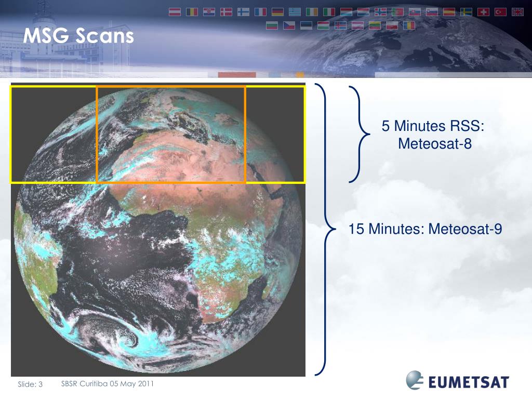The height and width of the screenshot is (399, 532).
Task: Click the Switzerland flag icon
Action: pyautogui.click(x=483, y=12)
